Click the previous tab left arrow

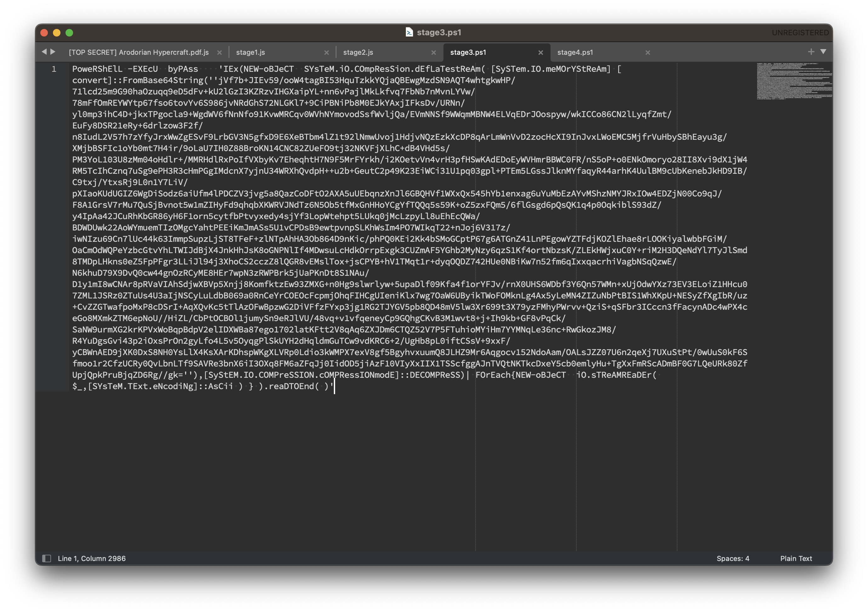tap(44, 52)
